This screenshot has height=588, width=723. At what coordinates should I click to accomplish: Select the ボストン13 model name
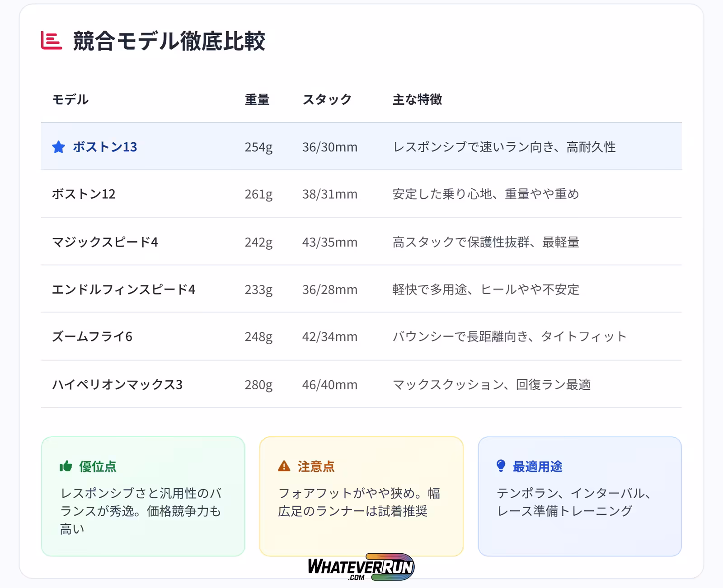(x=105, y=147)
